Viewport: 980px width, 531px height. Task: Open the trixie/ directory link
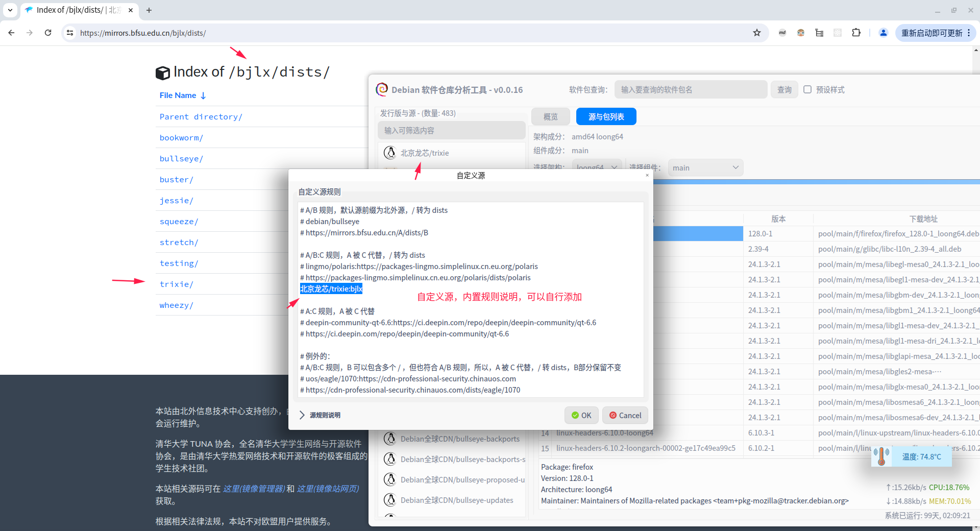[177, 284]
